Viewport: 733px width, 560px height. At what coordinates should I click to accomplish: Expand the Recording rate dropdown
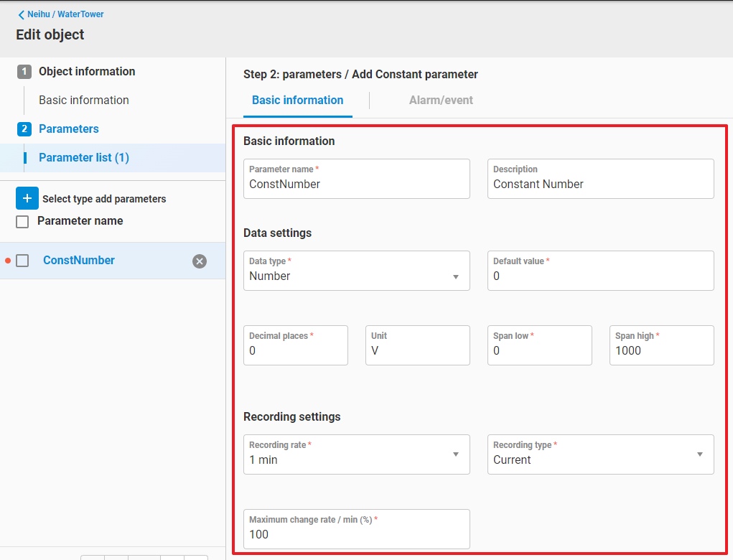coord(356,459)
